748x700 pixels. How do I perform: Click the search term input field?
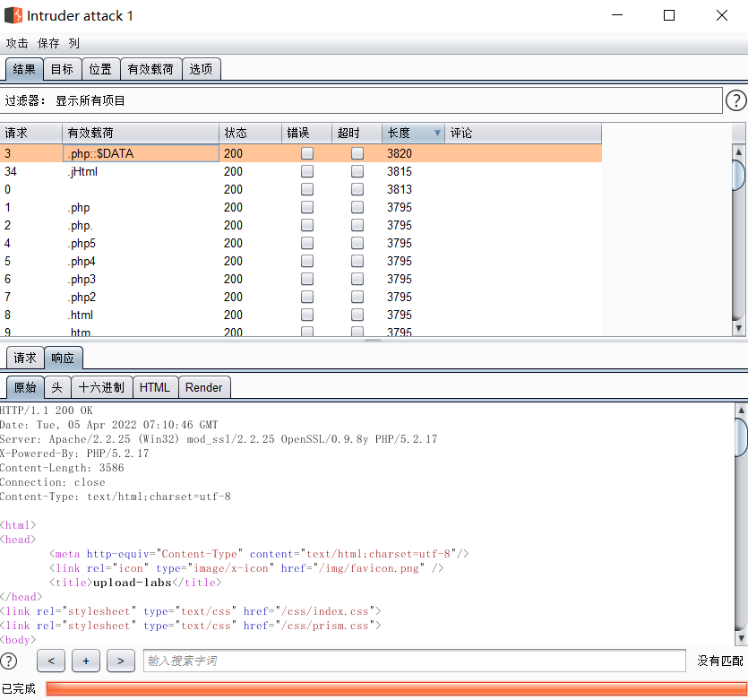[414, 661]
